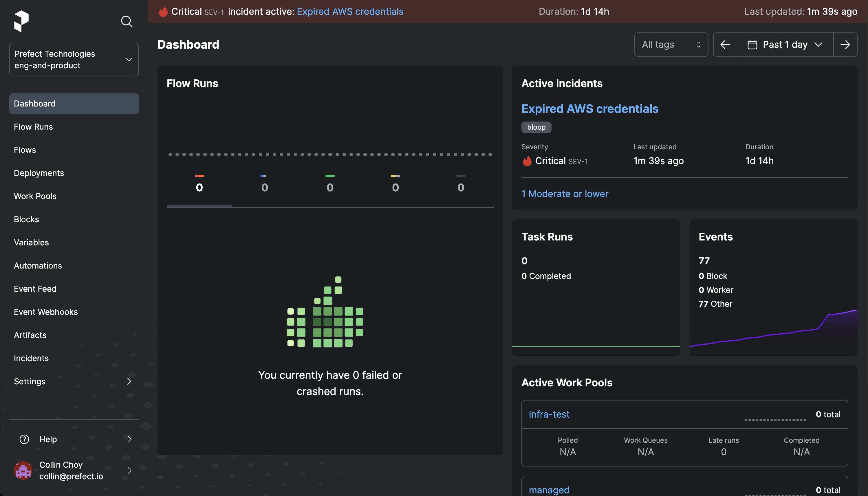868x496 pixels.
Task: Open Expired AWS credentials incident link
Action: click(x=590, y=109)
